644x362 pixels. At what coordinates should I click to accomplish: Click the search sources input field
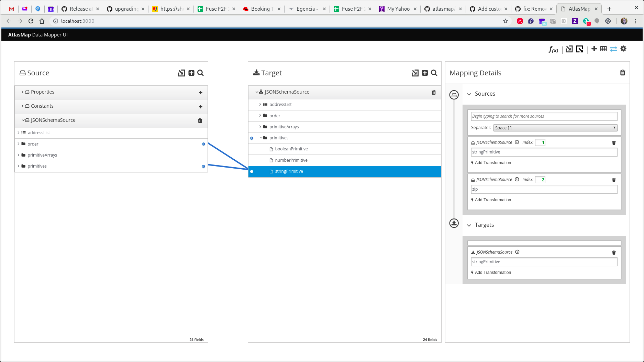544,116
